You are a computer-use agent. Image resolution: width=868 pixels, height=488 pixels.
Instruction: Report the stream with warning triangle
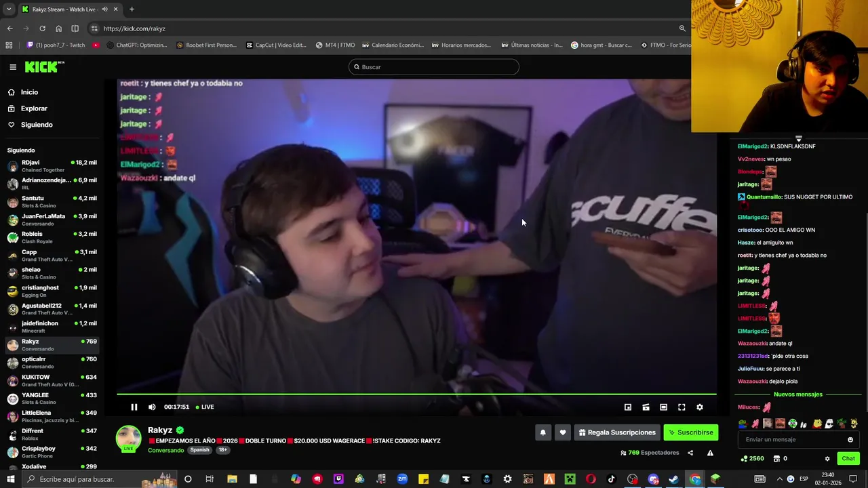(710, 453)
